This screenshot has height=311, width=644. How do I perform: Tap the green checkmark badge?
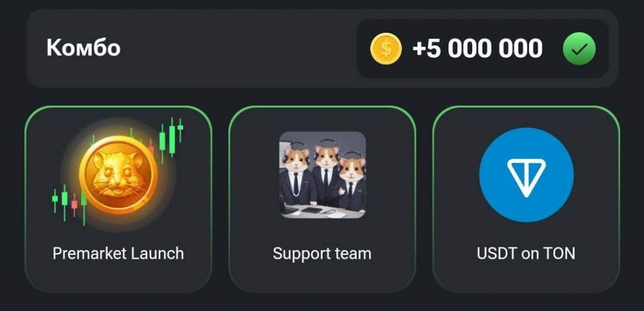579,48
